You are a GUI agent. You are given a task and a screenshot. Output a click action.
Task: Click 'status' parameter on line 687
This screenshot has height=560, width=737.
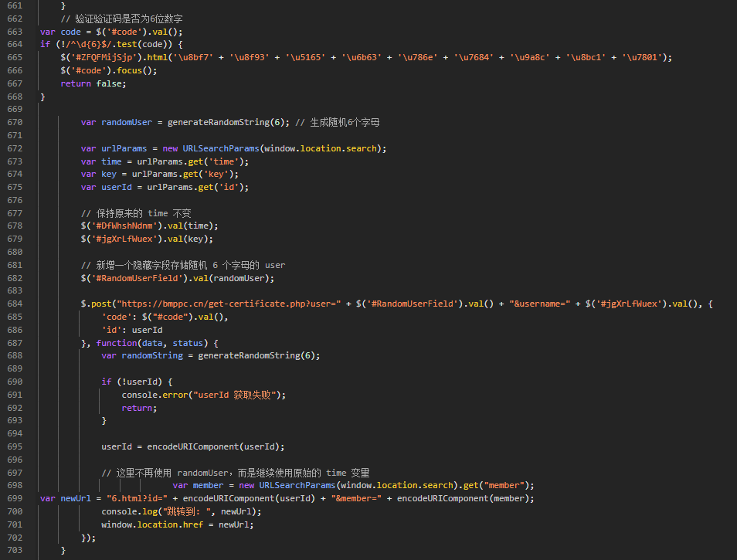[x=188, y=344]
